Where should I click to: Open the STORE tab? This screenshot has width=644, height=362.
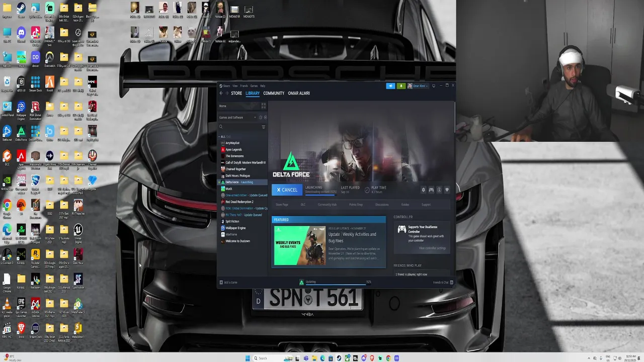tap(236, 93)
